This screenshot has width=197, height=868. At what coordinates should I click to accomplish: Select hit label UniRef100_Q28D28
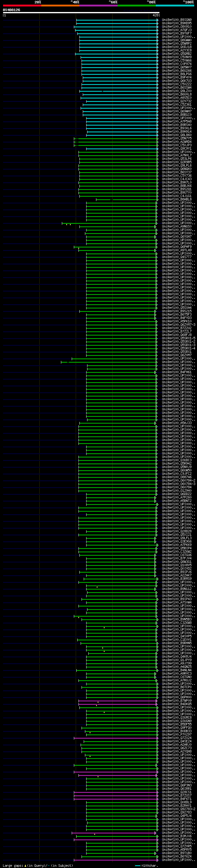[177, 531]
